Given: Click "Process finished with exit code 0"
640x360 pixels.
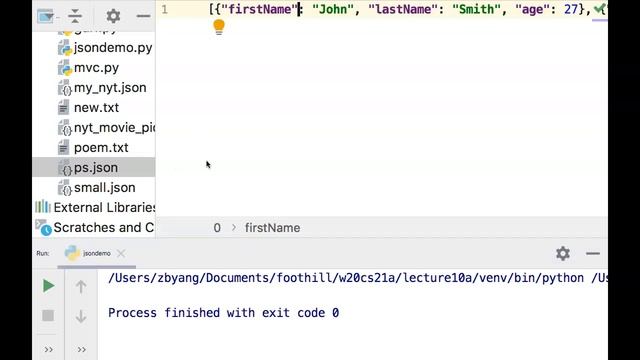Looking at the screenshot, I should pos(223,313).
